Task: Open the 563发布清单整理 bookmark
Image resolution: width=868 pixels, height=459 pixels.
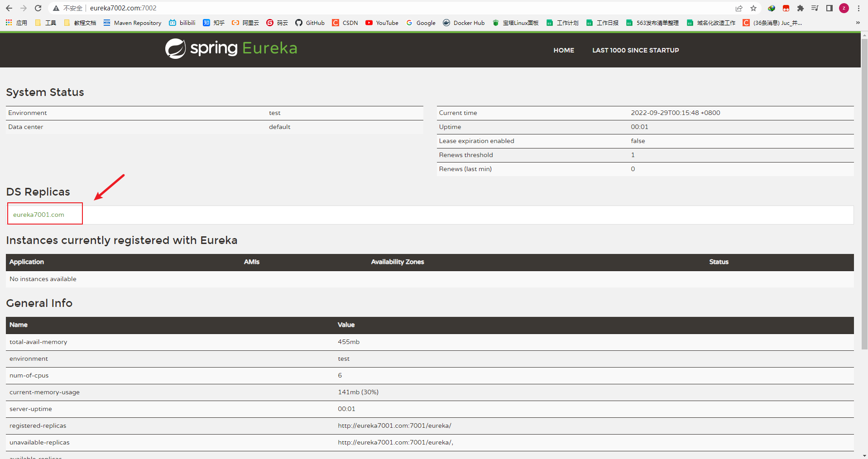Action: pyautogui.click(x=652, y=23)
